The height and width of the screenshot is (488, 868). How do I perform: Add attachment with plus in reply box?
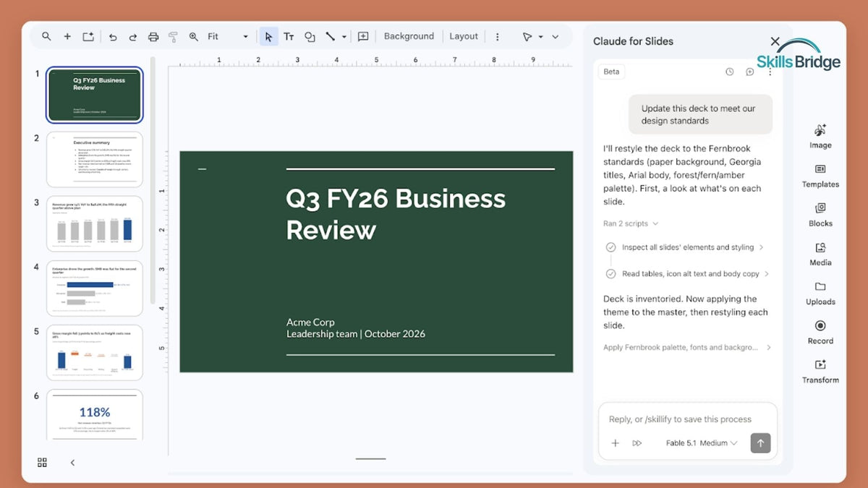pos(615,443)
